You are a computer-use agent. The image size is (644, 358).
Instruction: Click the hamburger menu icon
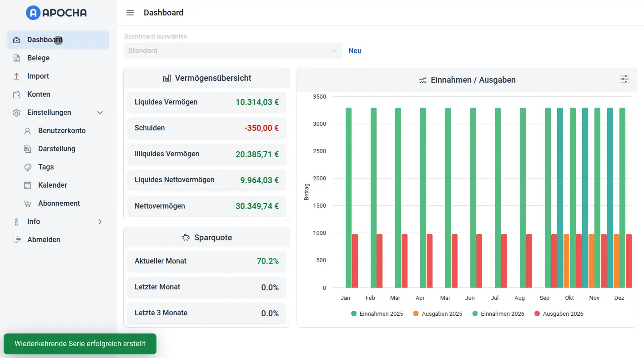pos(130,13)
